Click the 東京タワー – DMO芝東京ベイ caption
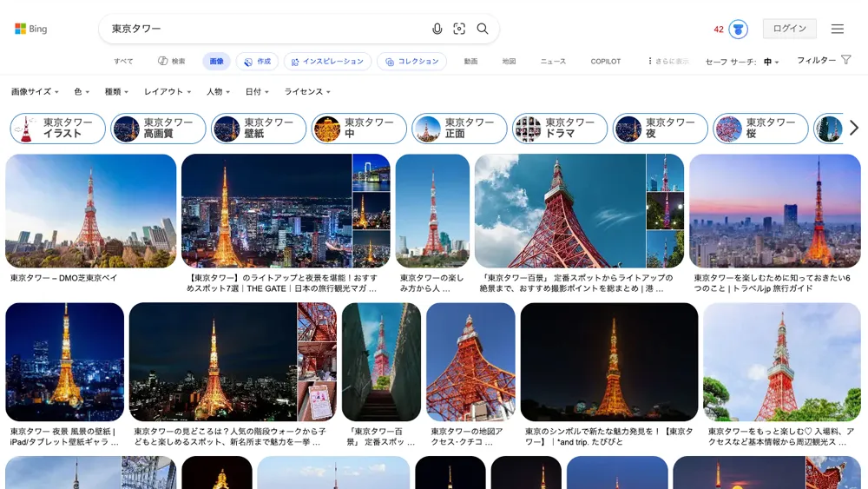The image size is (868, 489). pos(63,278)
